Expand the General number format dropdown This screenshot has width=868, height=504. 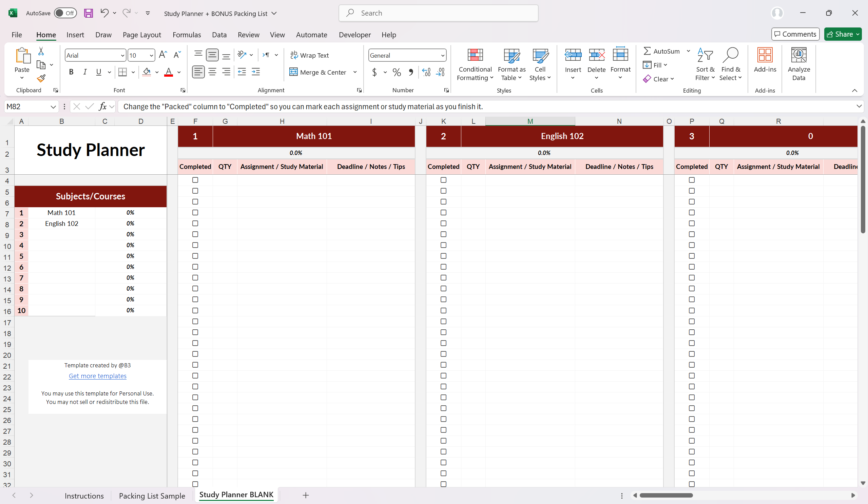(442, 56)
